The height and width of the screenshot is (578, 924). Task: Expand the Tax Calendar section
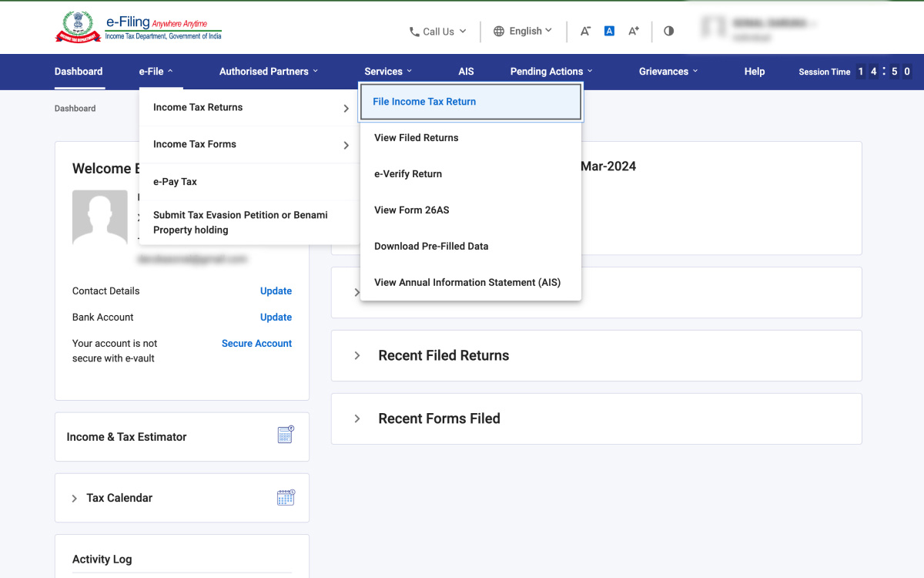[74, 498]
